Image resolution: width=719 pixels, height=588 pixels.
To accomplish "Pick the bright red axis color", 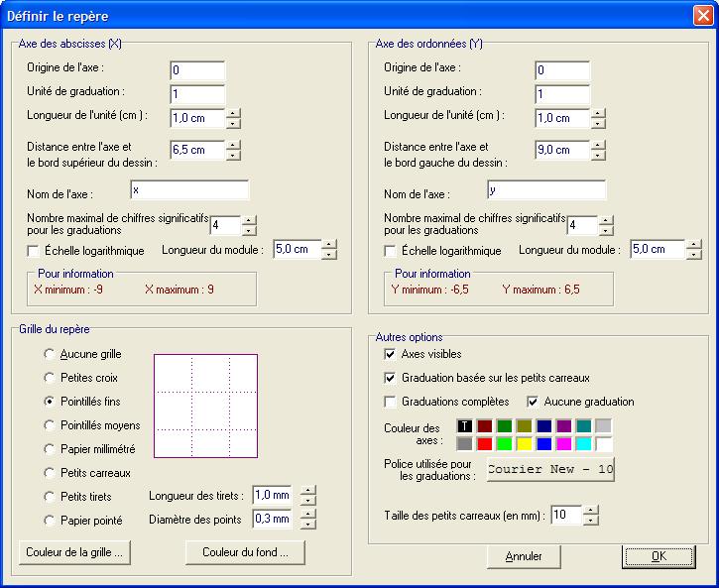I will coord(485,444).
